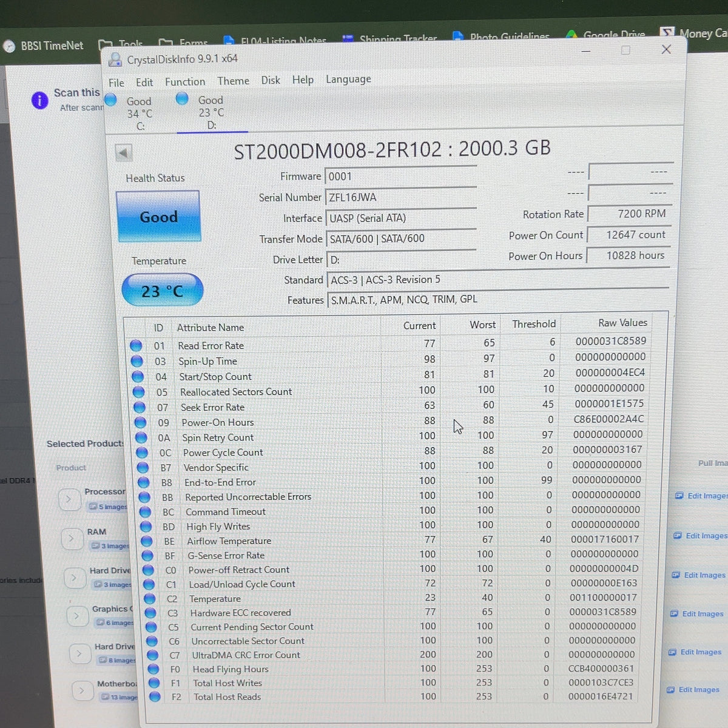Viewport: 728px width, 728px height.
Task: Open the Money Ca bookmark in browser
Action: 695,33
